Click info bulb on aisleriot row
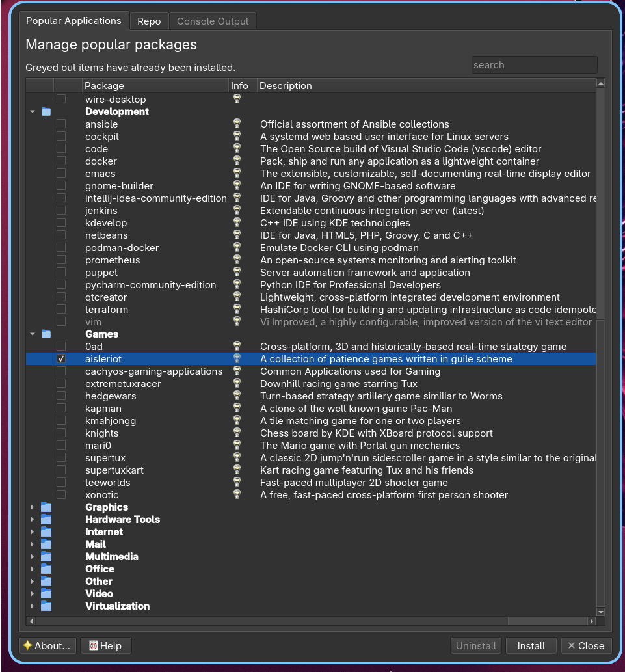 click(x=237, y=358)
